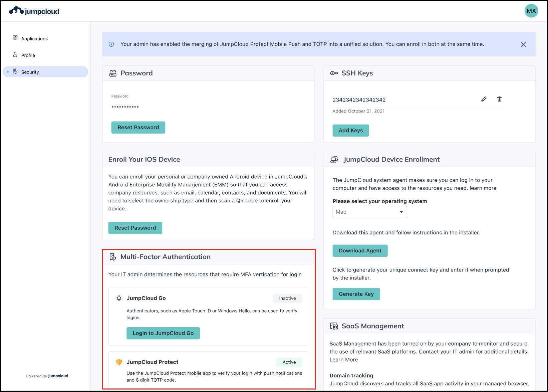Click the SaaS Management panel icon
This screenshot has height=392, width=548.
(334, 326)
